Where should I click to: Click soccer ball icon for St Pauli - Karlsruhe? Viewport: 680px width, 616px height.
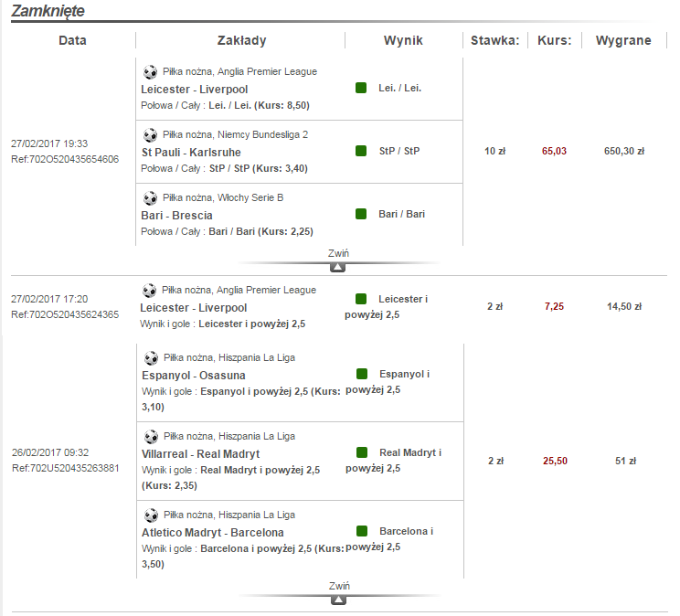point(151,134)
